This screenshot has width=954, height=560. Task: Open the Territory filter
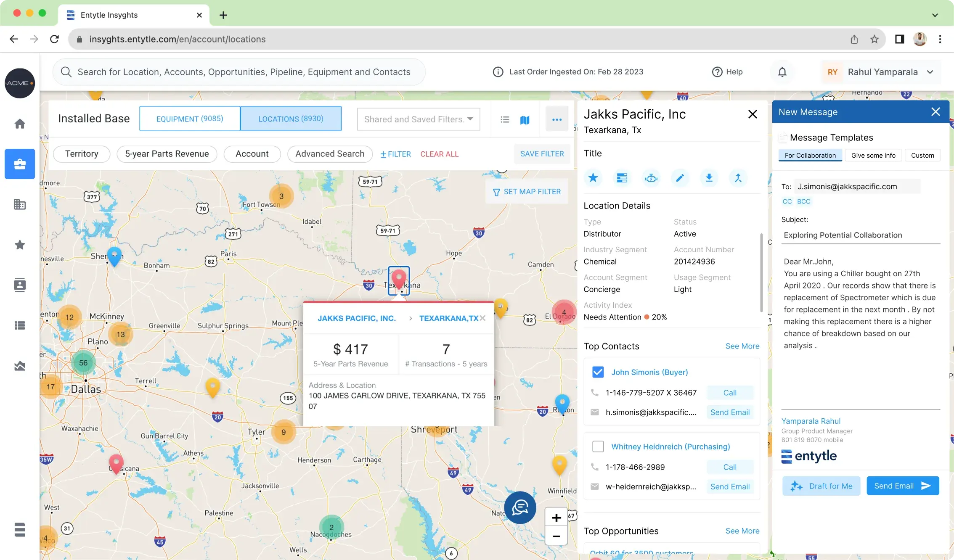pos(82,154)
